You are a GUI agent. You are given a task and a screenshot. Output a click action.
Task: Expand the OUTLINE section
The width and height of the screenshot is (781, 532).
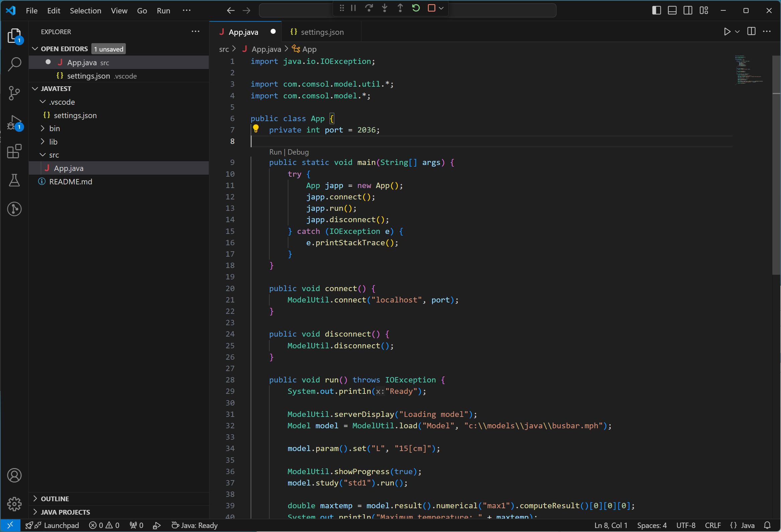[x=55, y=499]
